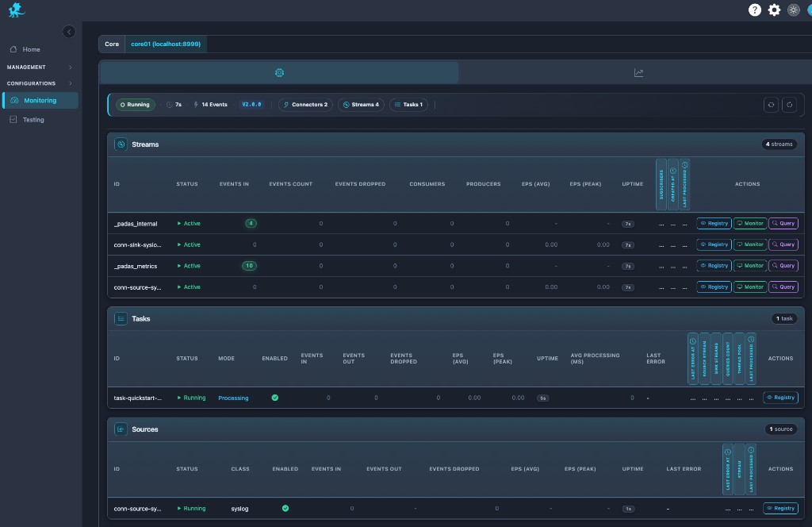Click the first refresh icon in status bar
Image resolution: width=812 pixels, height=527 pixels.
tap(771, 105)
